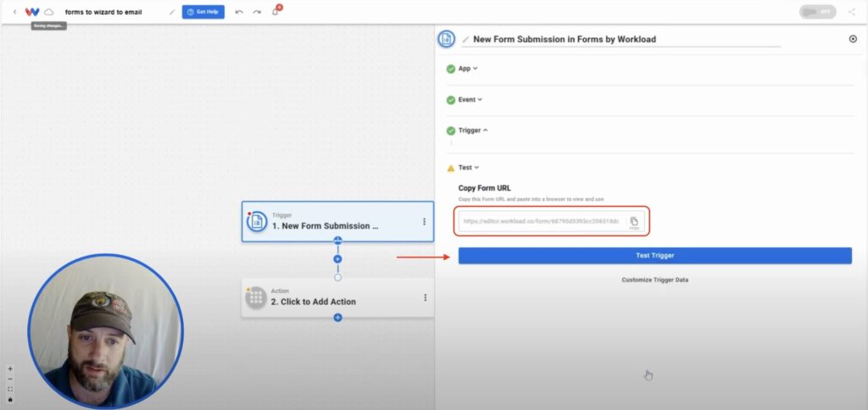The height and width of the screenshot is (410, 868).
Task: Collapse the Trigger section
Action: tap(472, 130)
